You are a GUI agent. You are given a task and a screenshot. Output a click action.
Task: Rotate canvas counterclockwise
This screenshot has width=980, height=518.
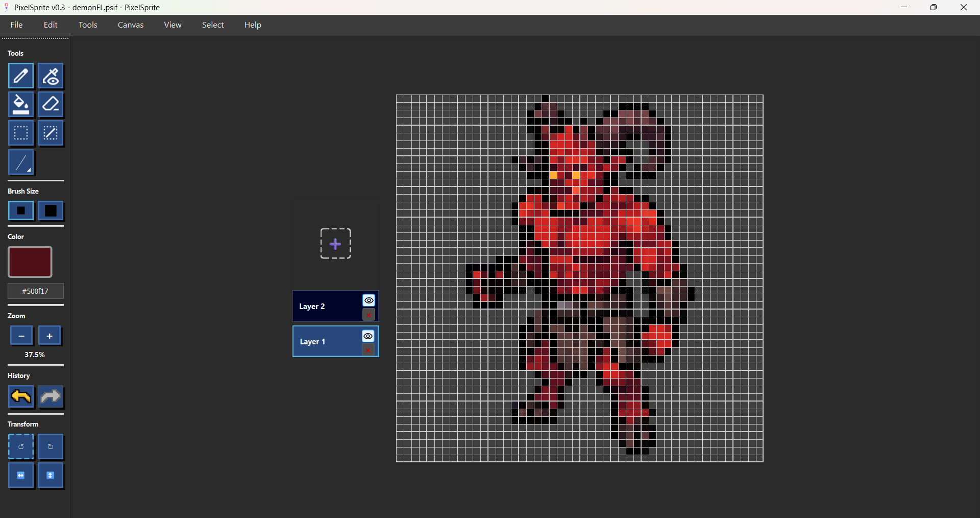(21, 447)
